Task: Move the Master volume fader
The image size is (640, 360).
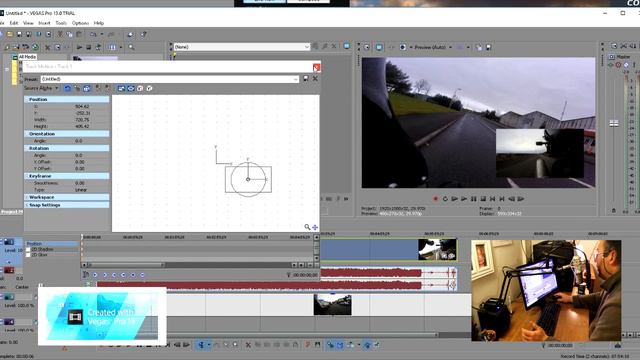Action: click(614, 123)
